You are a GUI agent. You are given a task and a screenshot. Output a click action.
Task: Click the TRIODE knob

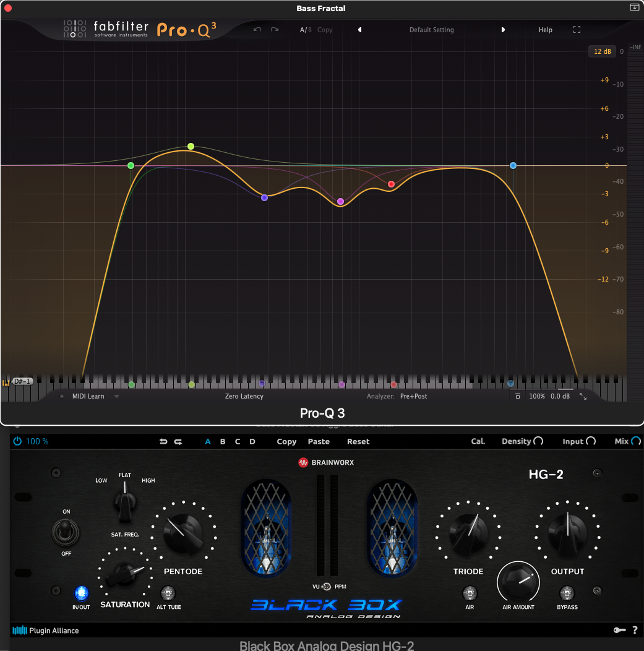pyautogui.click(x=468, y=533)
